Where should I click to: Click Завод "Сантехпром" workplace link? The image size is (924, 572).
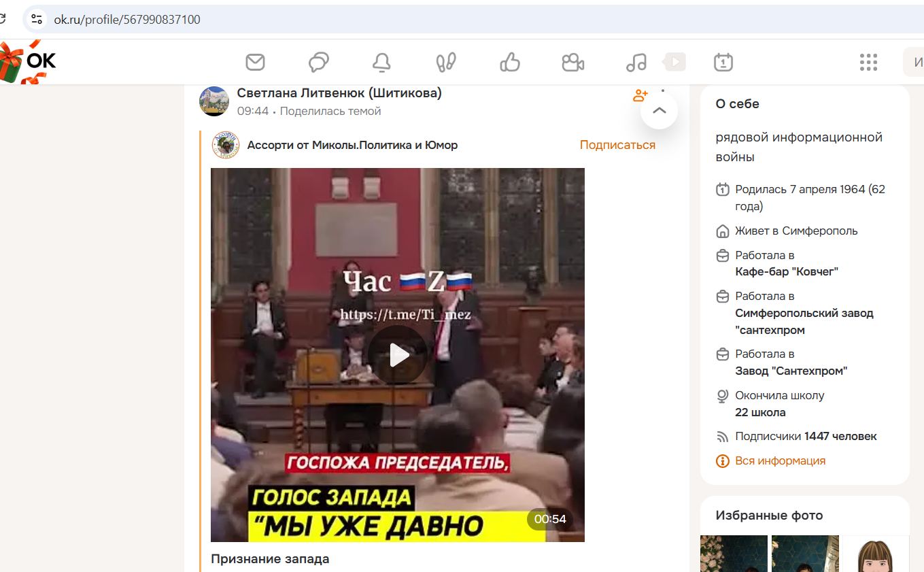coord(791,371)
